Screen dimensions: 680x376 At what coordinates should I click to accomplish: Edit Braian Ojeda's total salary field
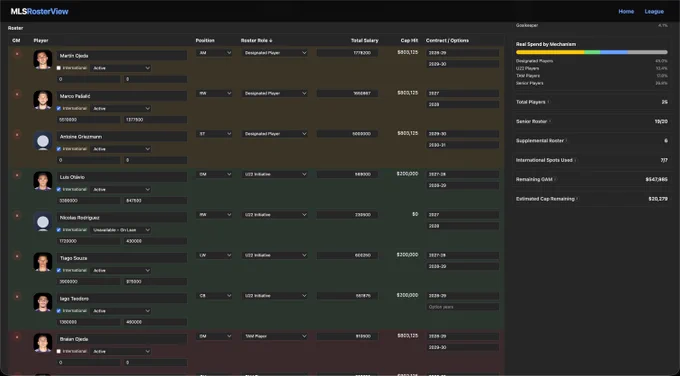click(347, 336)
